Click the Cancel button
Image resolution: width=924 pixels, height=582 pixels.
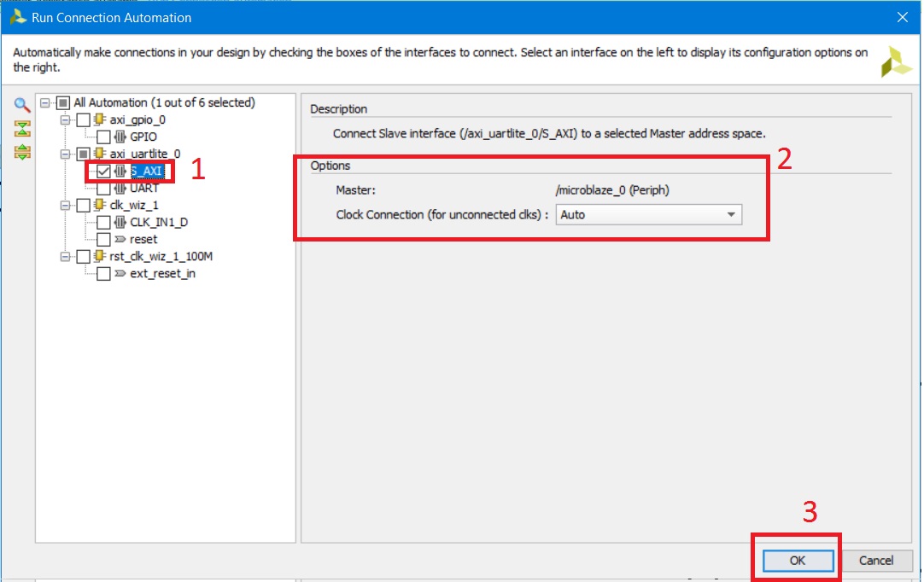pos(875,561)
